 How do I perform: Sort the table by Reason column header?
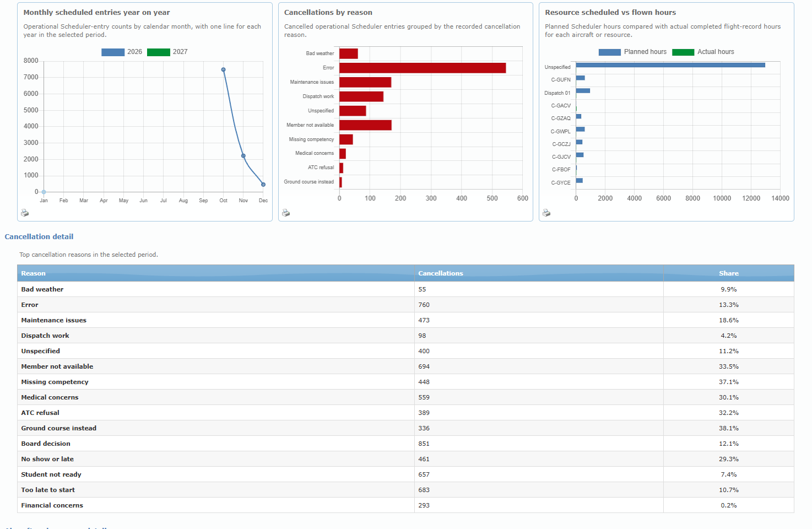click(216, 273)
